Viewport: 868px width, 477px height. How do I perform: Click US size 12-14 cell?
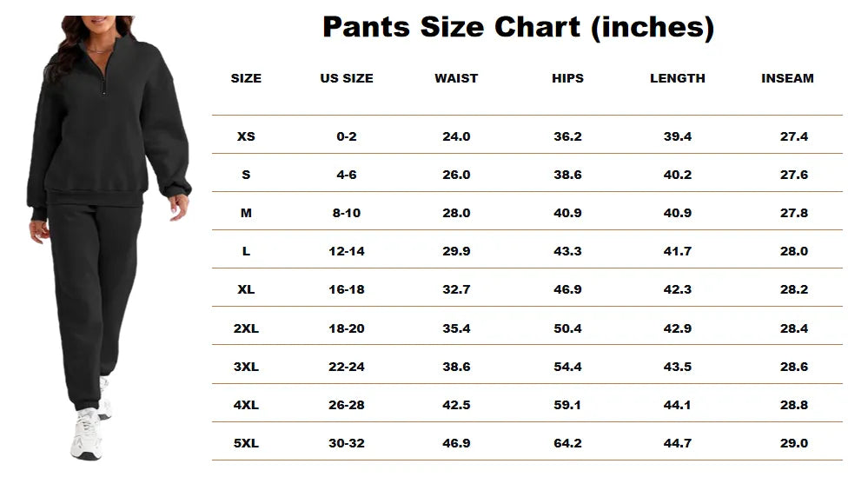(x=347, y=251)
